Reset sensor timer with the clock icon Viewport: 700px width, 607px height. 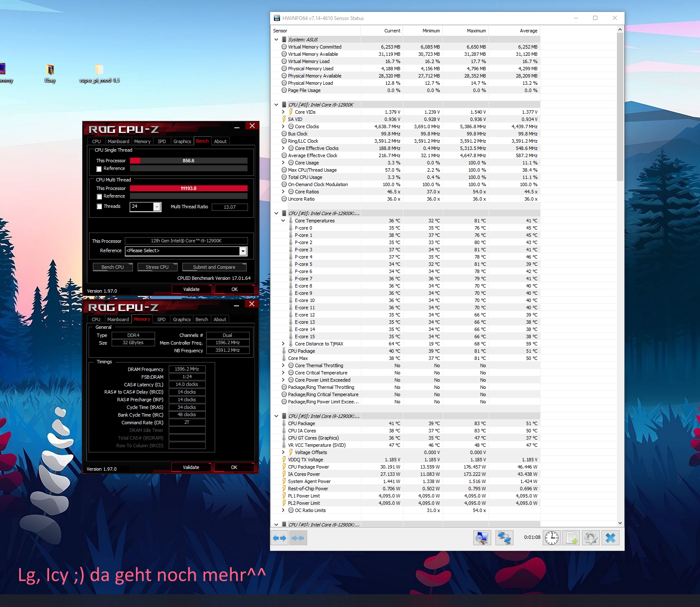click(552, 538)
